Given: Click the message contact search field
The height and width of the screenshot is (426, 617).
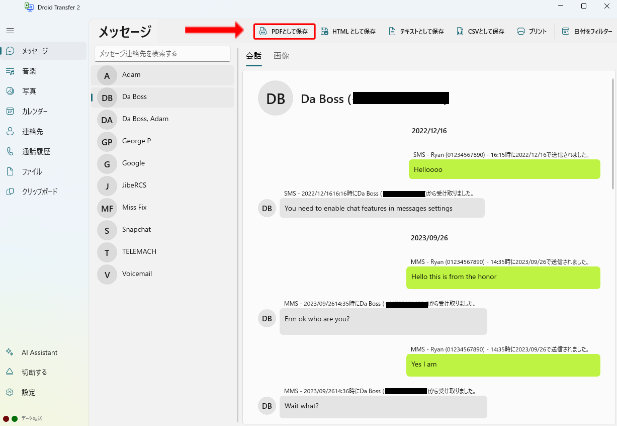Looking at the screenshot, I should [x=162, y=53].
